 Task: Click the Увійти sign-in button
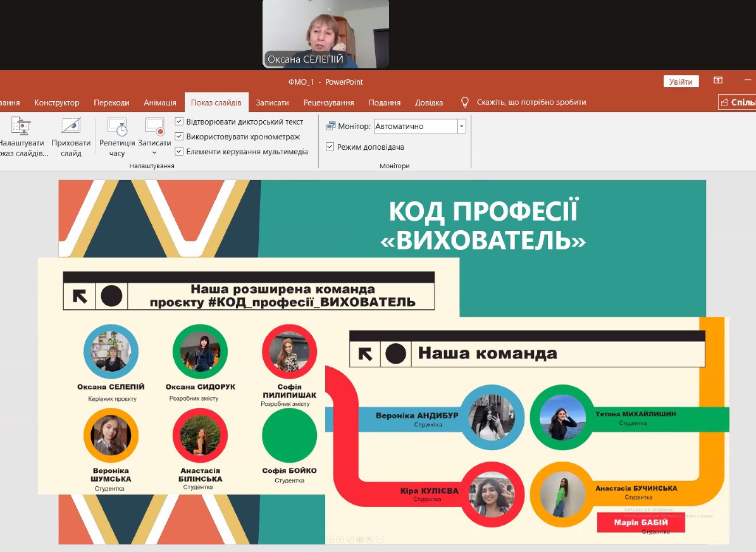pyautogui.click(x=681, y=82)
